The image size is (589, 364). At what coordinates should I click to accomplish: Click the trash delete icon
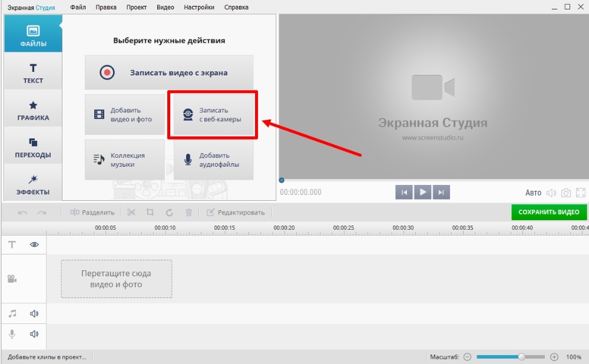coord(188,213)
